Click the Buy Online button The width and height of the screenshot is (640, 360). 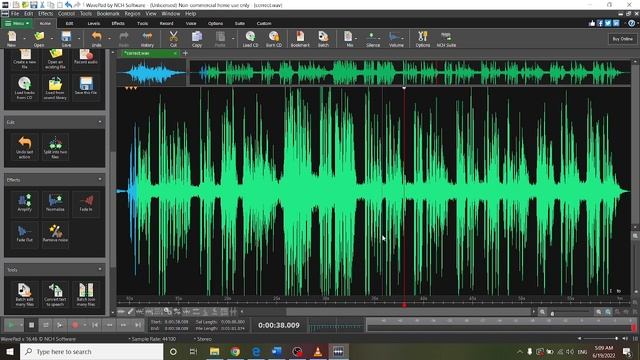pos(622,39)
